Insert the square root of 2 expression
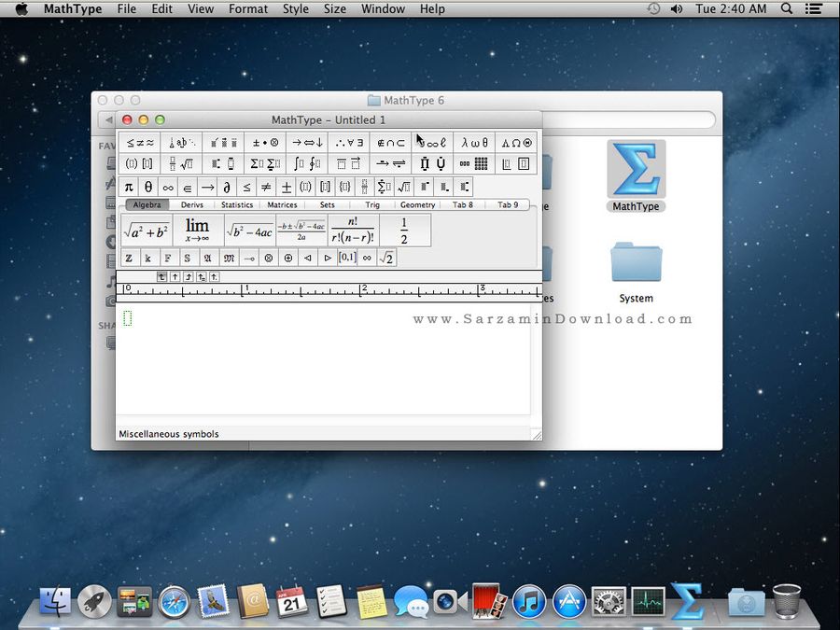 point(386,258)
